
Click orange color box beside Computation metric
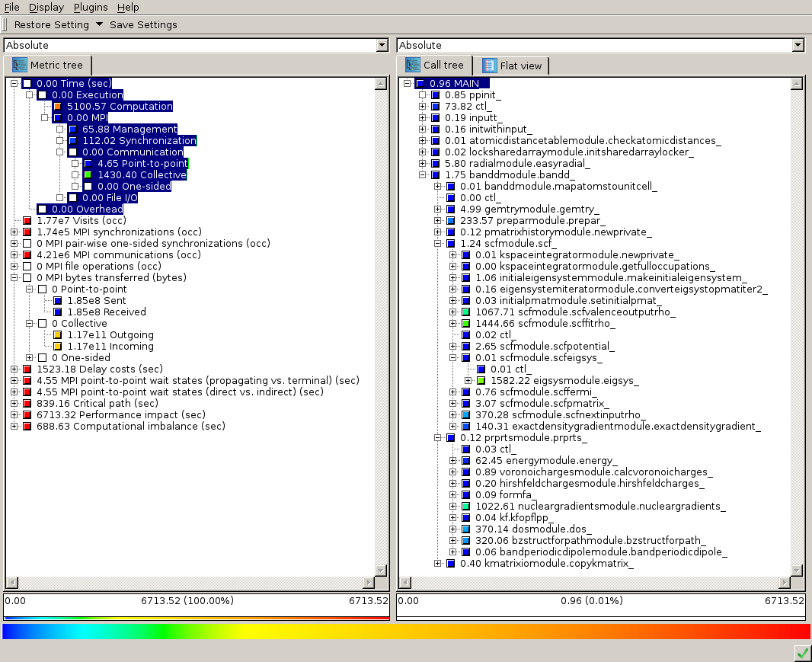pos(58,107)
